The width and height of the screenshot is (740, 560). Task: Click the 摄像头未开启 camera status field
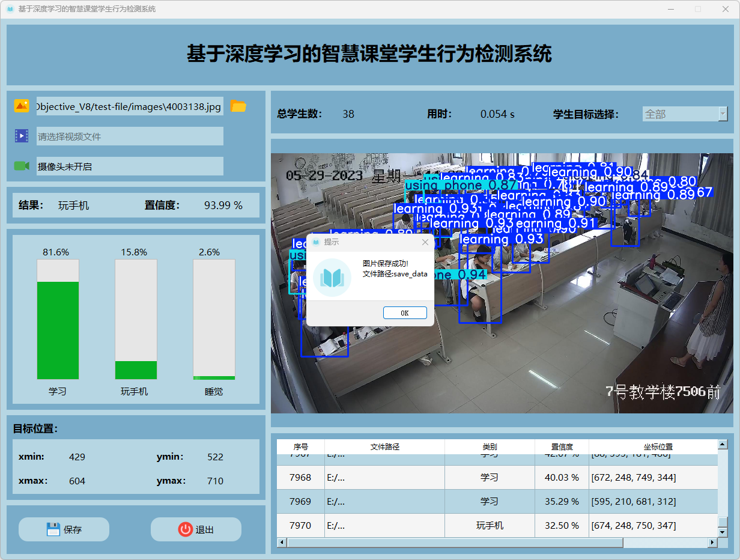pos(129,166)
